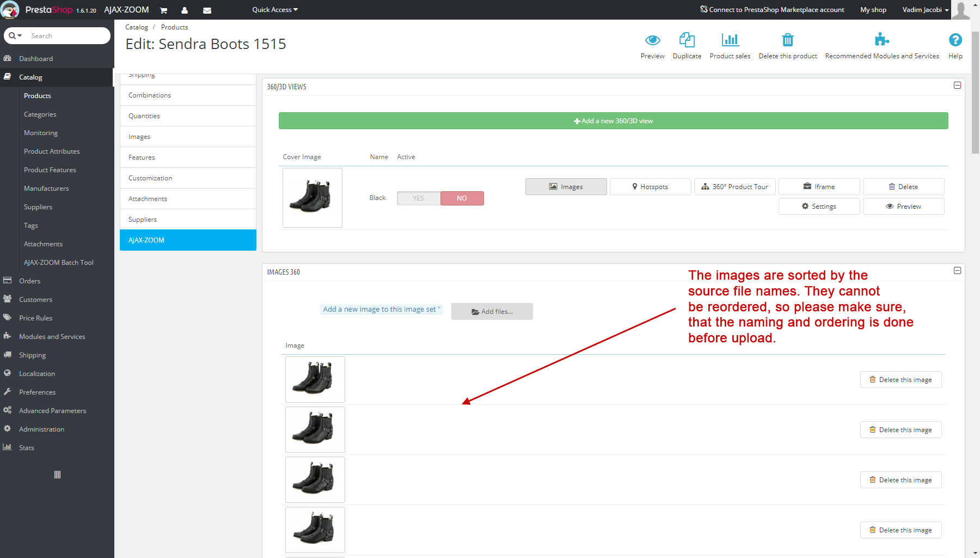Select Categories under Catalog

(40, 114)
